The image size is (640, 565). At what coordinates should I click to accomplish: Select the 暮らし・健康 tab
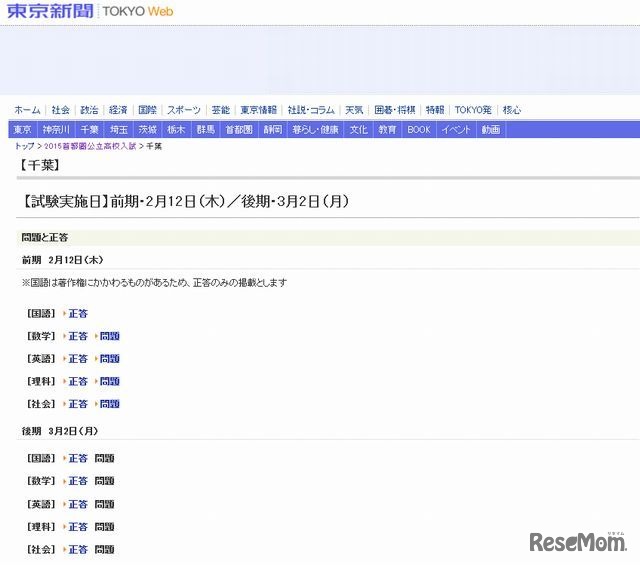click(x=315, y=130)
